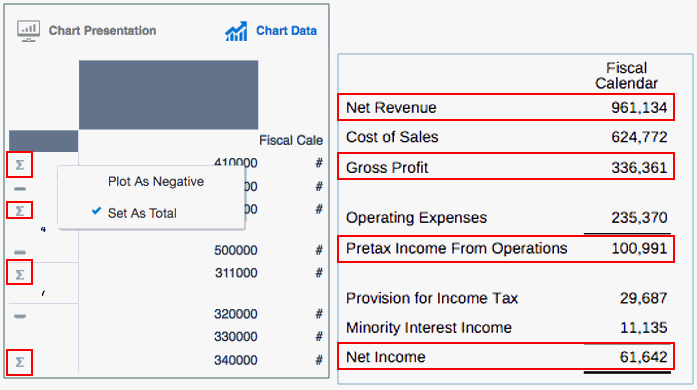
Task: Select the 330000 cell
Action: coord(236,337)
